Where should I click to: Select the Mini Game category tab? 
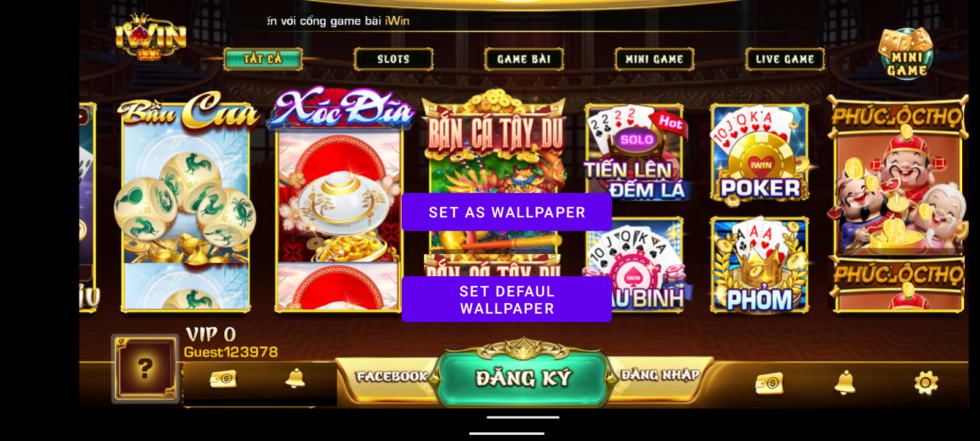(x=654, y=59)
